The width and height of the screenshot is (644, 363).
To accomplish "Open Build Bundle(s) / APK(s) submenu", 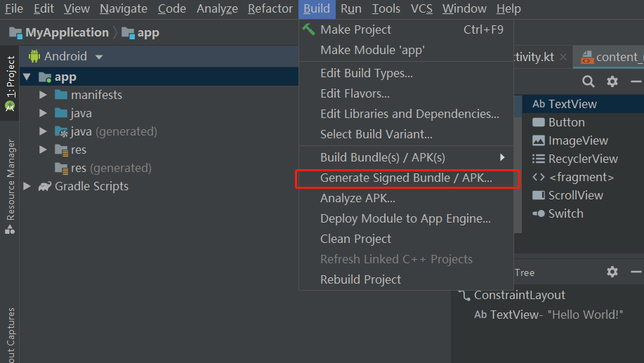I will click(406, 157).
